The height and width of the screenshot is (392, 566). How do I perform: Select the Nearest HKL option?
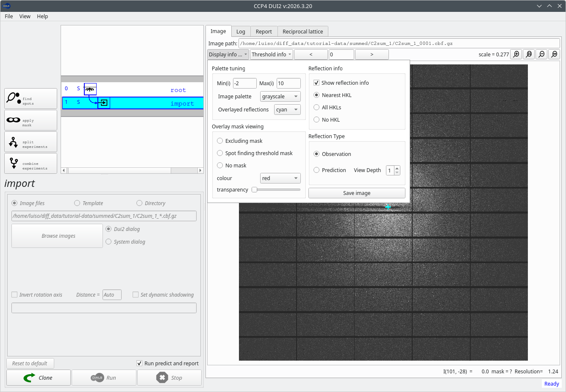tap(316, 95)
